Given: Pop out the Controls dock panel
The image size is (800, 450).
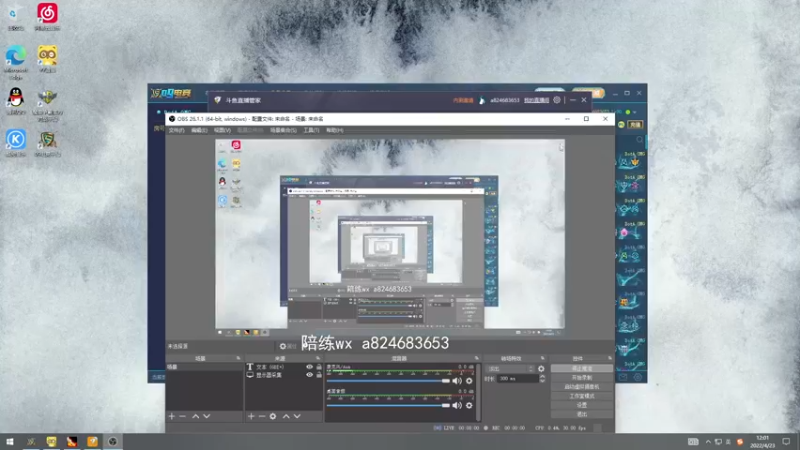Looking at the screenshot, I should [x=610, y=358].
